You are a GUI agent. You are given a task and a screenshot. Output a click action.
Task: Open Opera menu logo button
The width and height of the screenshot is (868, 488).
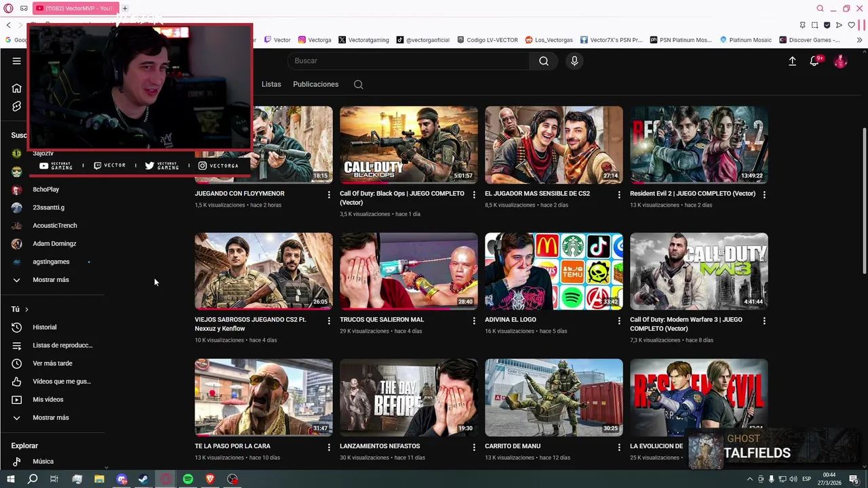coord(8,8)
